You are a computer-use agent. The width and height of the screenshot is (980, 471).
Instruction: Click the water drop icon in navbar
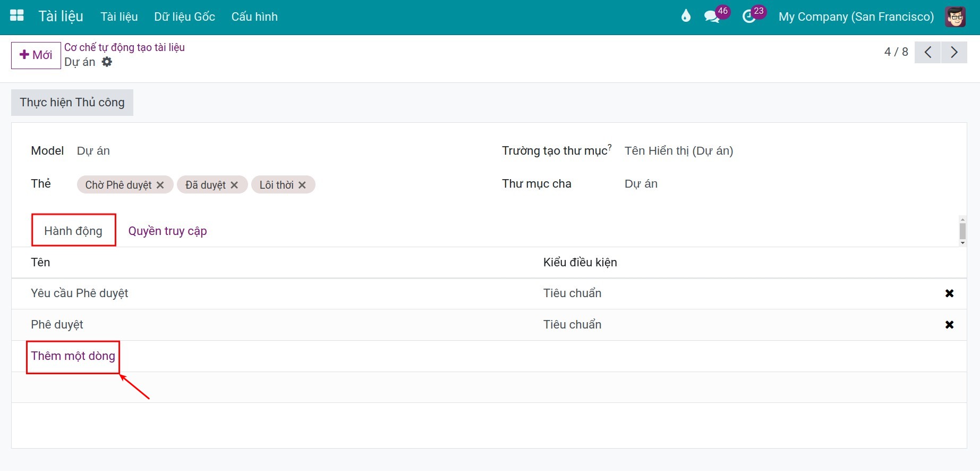[x=686, y=16]
